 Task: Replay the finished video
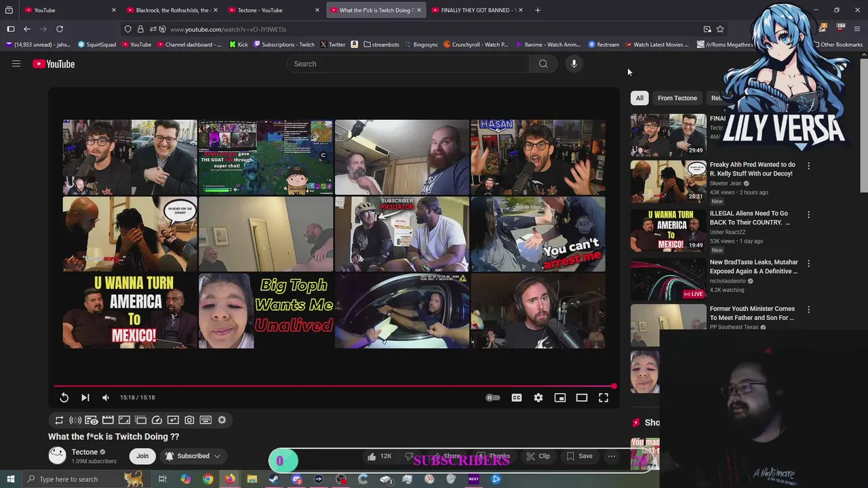click(x=64, y=398)
